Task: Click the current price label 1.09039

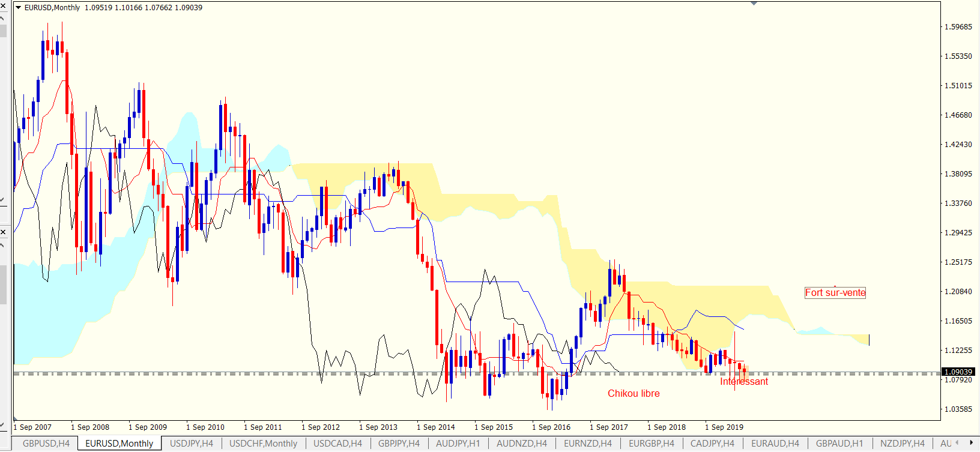Action: (x=958, y=372)
